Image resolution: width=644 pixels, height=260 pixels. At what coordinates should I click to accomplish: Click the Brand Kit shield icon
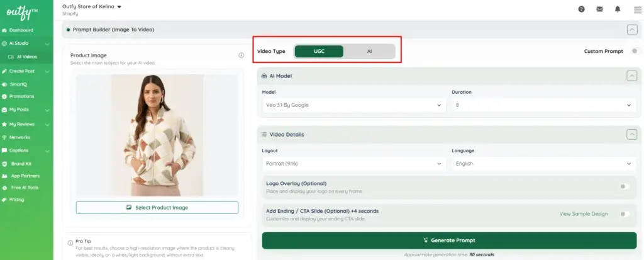pos(4,164)
